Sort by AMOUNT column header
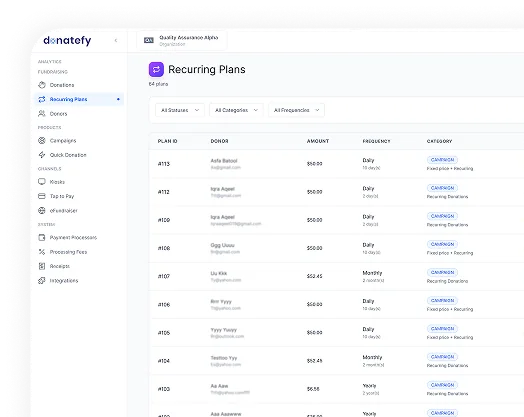This screenshot has width=524, height=417. click(x=318, y=141)
